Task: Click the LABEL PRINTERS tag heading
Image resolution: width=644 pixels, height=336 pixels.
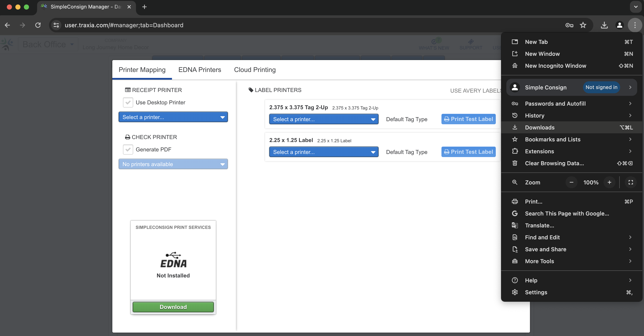Action: 275,90
